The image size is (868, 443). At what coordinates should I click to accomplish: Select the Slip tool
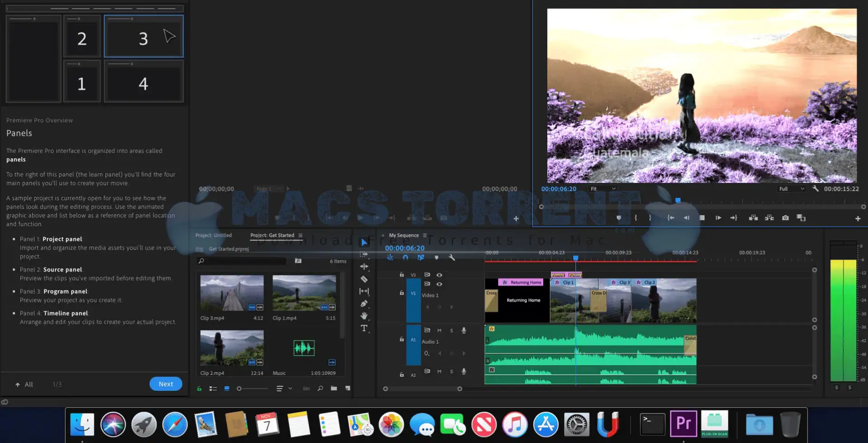coord(364,291)
